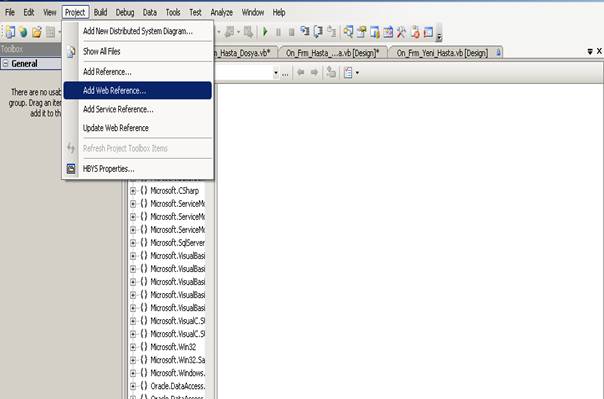Open the Build menu
604x399 pixels.
(x=100, y=13)
